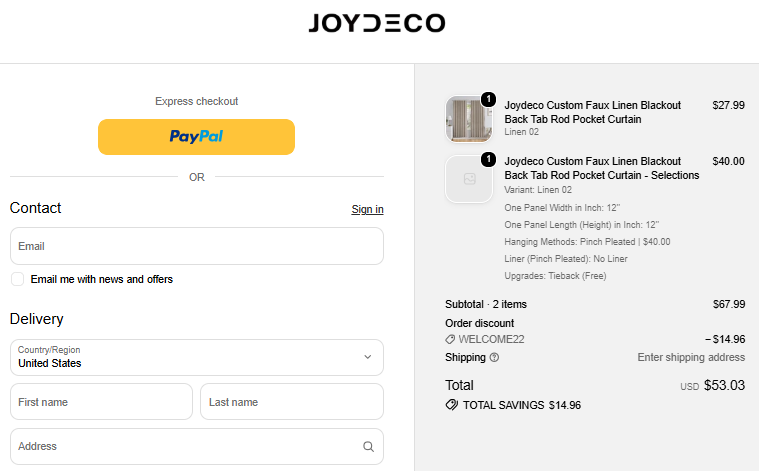Click the Address text field
759x471 pixels.
pyautogui.click(x=197, y=446)
